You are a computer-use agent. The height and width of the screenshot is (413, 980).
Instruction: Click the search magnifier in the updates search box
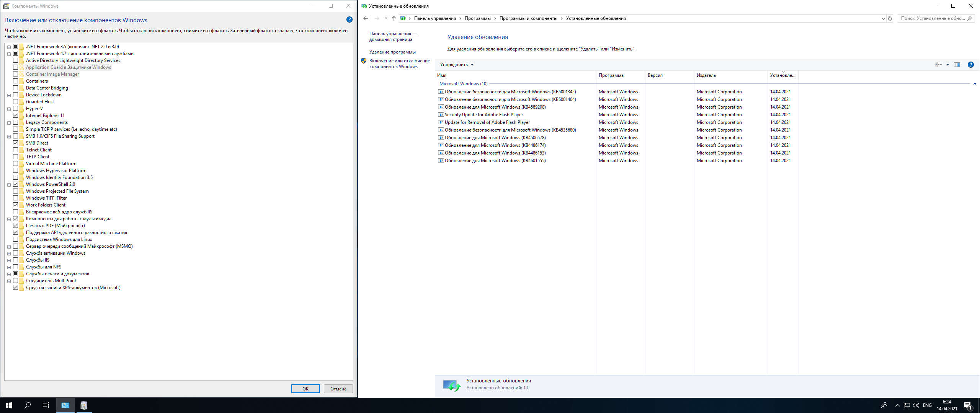970,18
